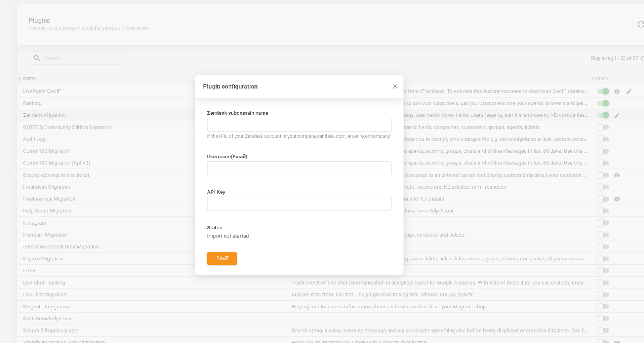Image resolution: width=644 pixels, height=343 pixels.
Task: Sort the plugin list by Name
Action: [x=29, y=79]
